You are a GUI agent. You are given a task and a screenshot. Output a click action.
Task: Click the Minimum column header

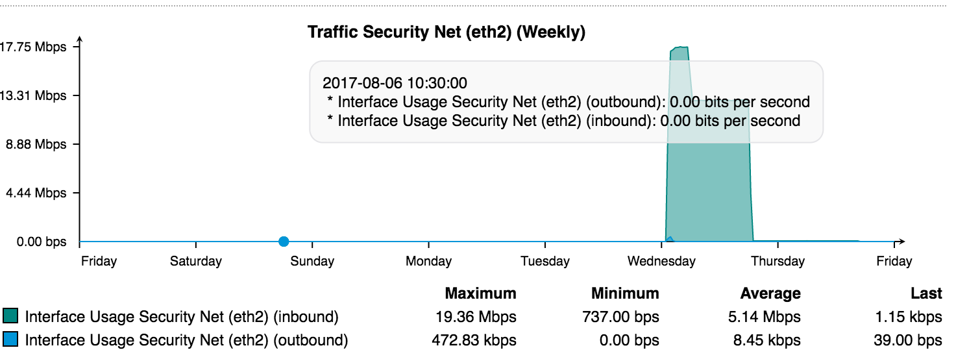pyautogui.click(x=625, y=293)
